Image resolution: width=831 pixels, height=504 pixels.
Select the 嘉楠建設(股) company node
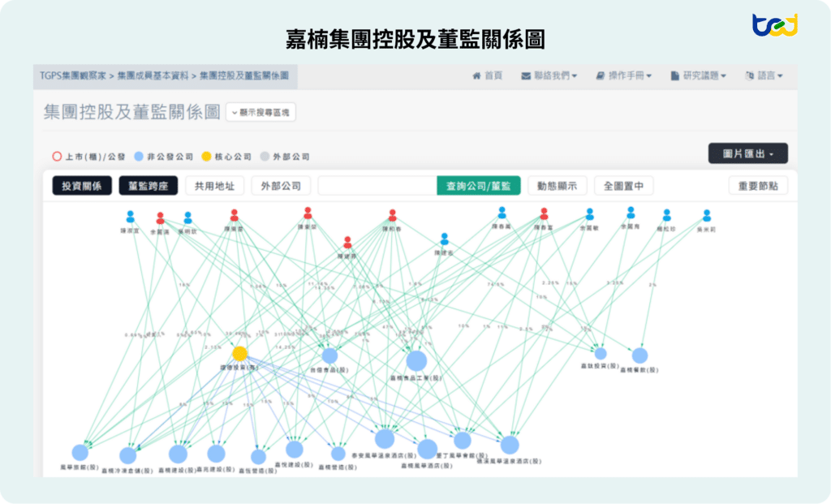(178, 454)
